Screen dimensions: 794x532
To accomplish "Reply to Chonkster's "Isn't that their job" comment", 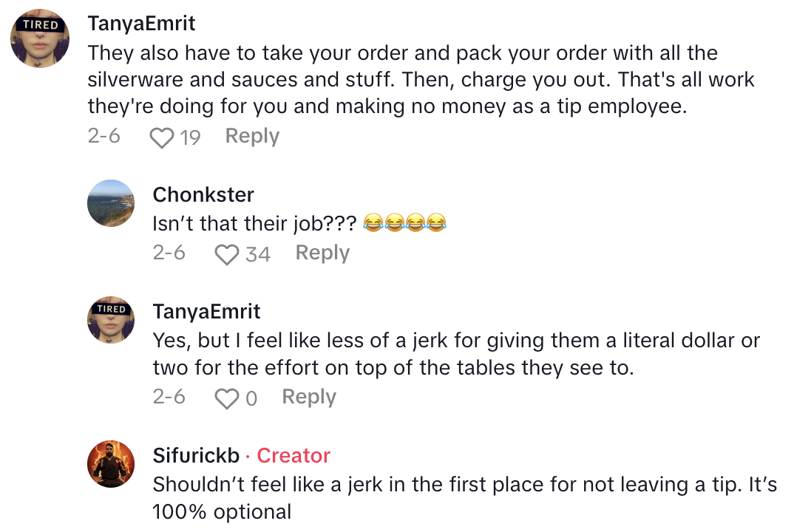I will coord(322,253).
